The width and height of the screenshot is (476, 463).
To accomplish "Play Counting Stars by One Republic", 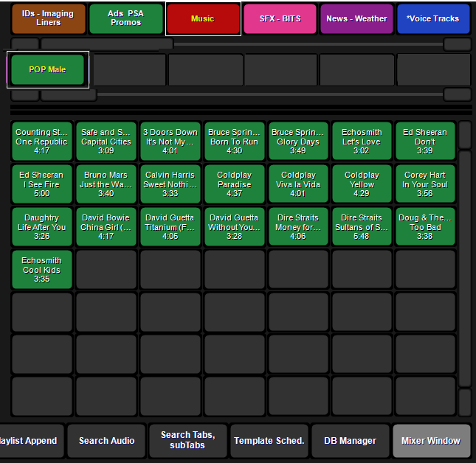I will pos(42,142).
